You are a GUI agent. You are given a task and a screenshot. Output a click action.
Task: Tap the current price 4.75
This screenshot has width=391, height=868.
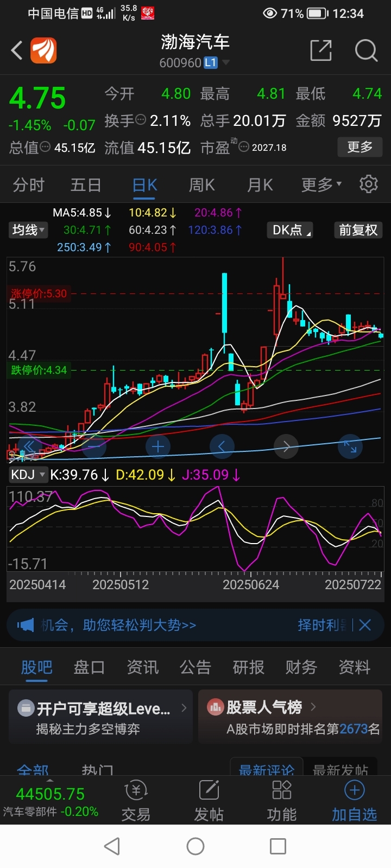click(37, 98)
